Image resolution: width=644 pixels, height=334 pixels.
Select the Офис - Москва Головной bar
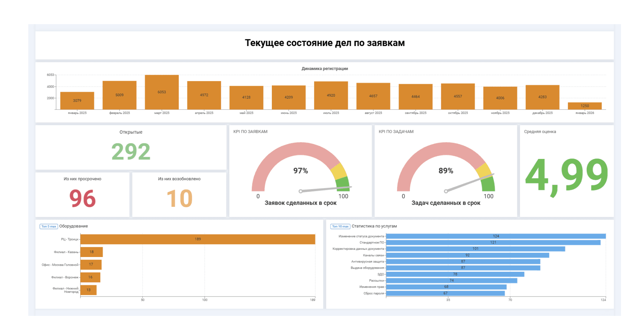pos(91,265)
